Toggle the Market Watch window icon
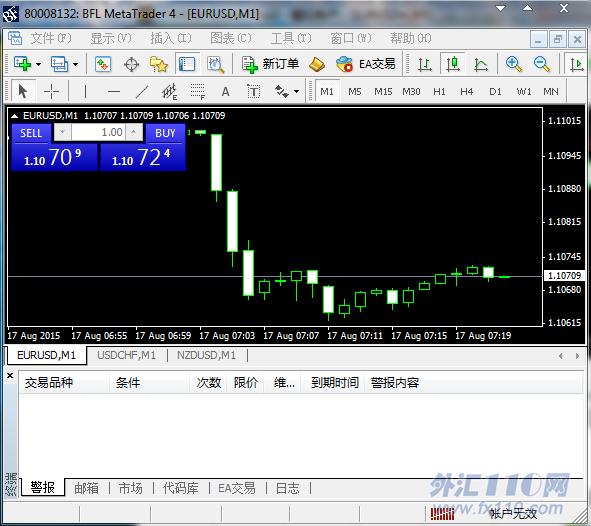591x526 pixels. [103, 64]
